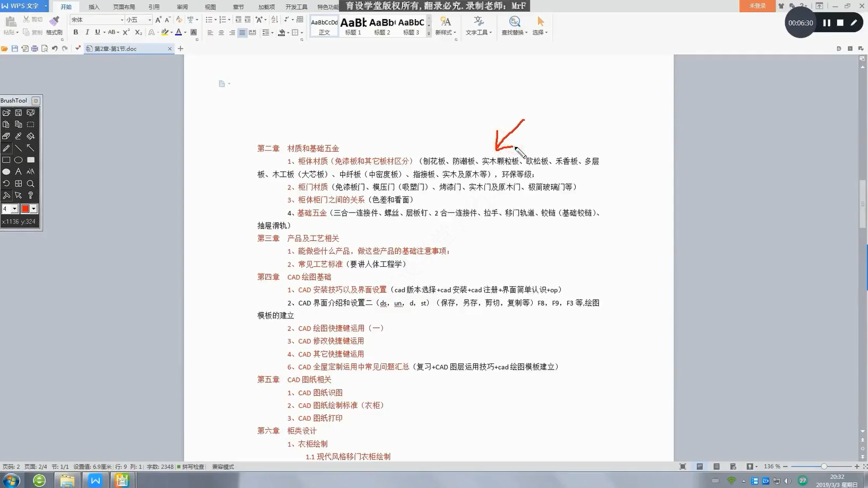Select the color picker eyedropper in BrushTool

coord(19,136)
